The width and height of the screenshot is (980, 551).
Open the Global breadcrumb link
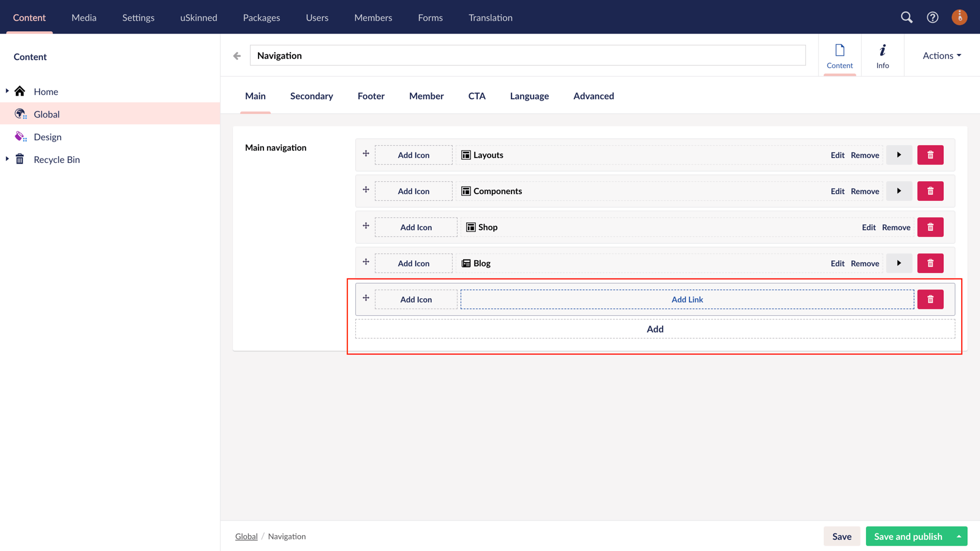tap(246, 536)
